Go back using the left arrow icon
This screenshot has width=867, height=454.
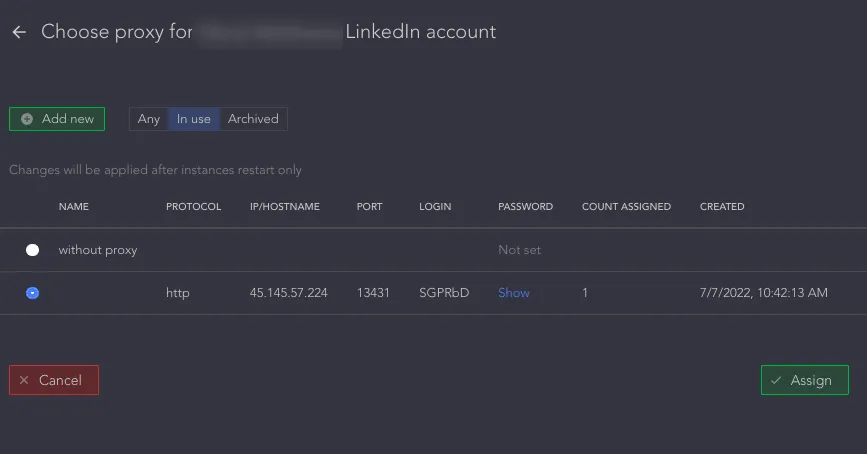click(x=19, y=32)
